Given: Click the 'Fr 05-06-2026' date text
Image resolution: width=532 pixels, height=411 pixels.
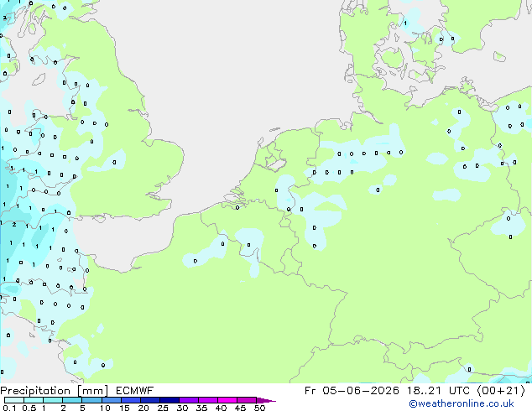Looking at the screenshot, I should pos(352,391).
